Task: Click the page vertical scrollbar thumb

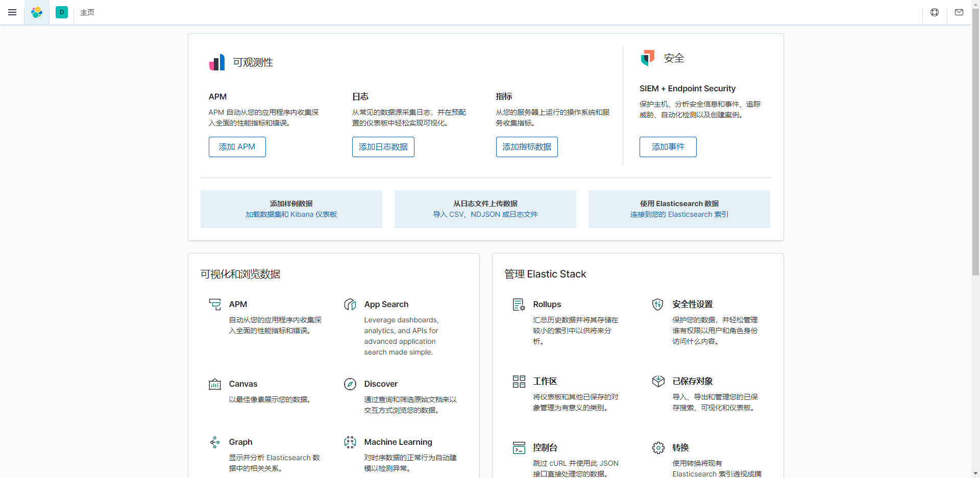Action: 975,142
